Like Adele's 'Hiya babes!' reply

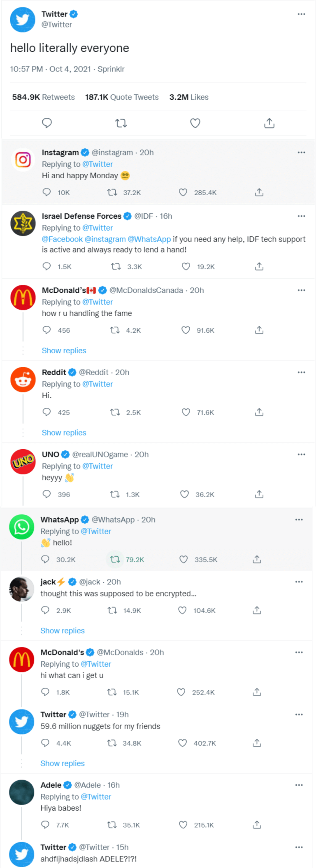coord(183,825)
